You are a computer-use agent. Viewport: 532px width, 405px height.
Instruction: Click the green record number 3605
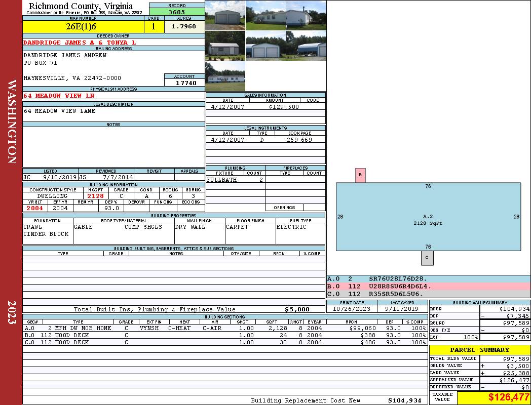coord(177,12)
